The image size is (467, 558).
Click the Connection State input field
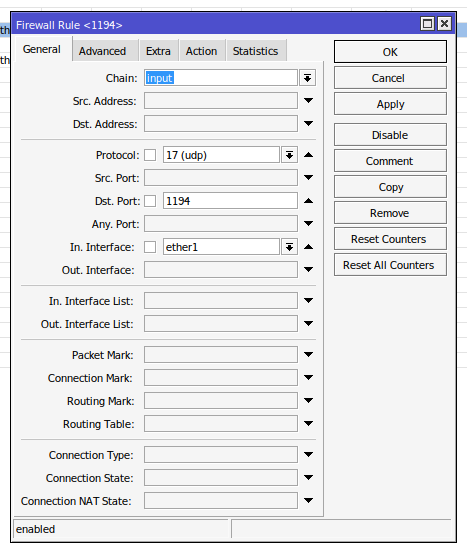pyautogui.click(x=221, y=478)
